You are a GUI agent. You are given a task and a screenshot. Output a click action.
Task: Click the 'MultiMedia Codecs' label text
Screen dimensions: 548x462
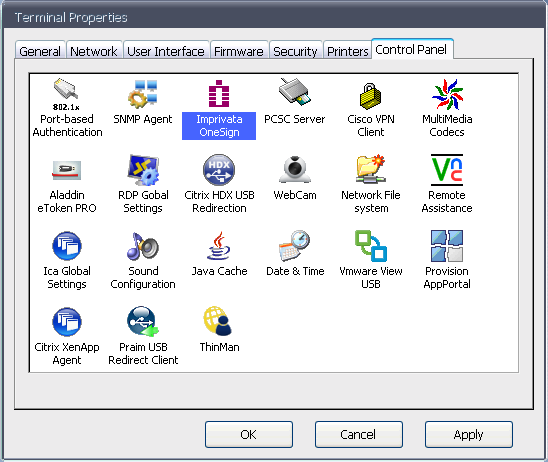pyautogui.click(x=447, y=125)
